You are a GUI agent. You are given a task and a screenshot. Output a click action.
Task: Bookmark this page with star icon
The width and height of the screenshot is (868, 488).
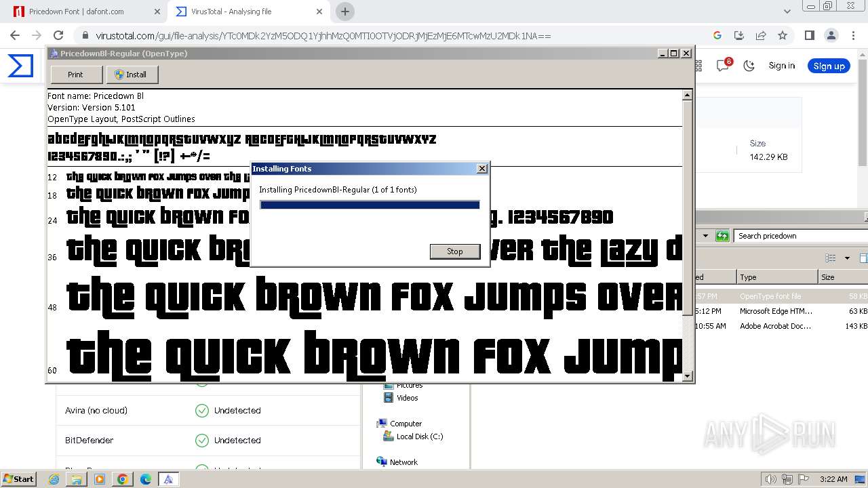(783, 36)
